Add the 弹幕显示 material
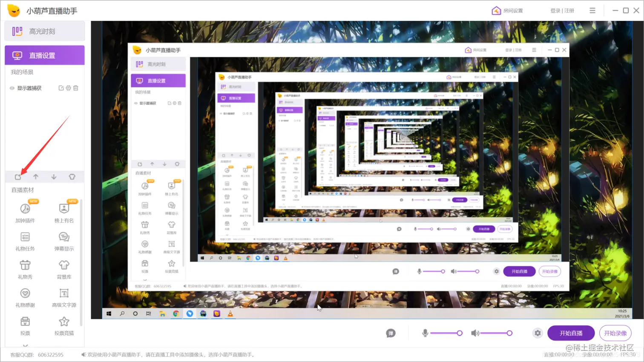Image resolution: width=644 pixels, height=362 pixels. pyautogui.click(x=64, y=241)
